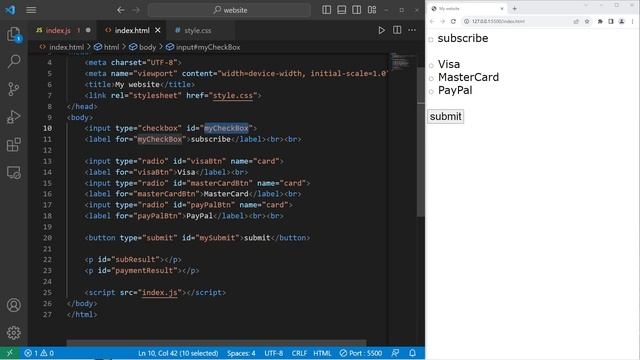Open Remote Explorer in activity bar

point(13,172)
